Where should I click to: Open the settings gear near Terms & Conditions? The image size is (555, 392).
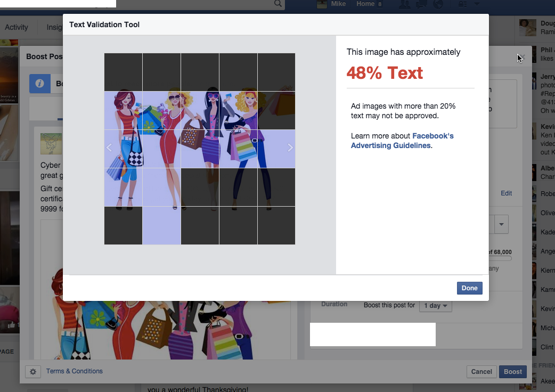point(33,372)
